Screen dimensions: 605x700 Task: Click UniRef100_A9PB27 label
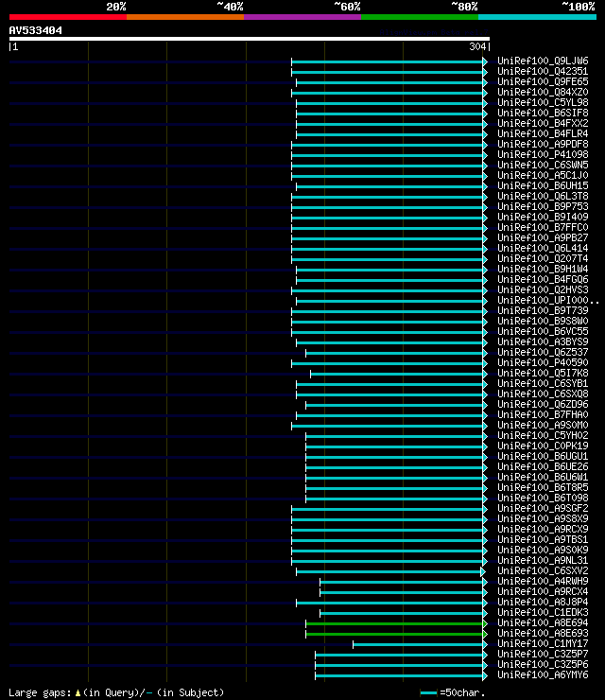point(543,238)
